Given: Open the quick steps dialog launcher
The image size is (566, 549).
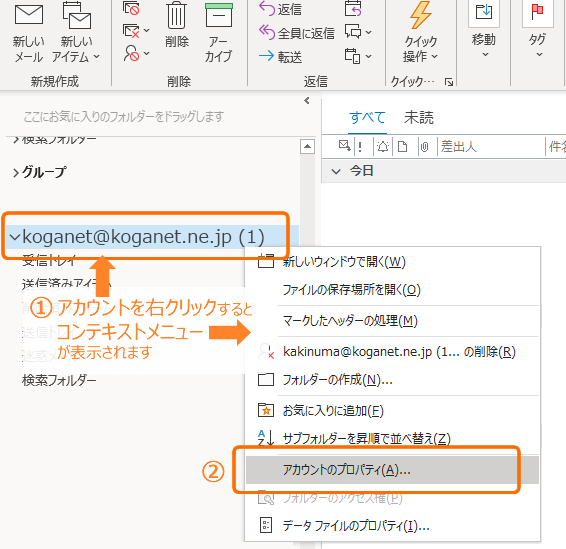Looking at the screenshot, I should pos(449,82).
